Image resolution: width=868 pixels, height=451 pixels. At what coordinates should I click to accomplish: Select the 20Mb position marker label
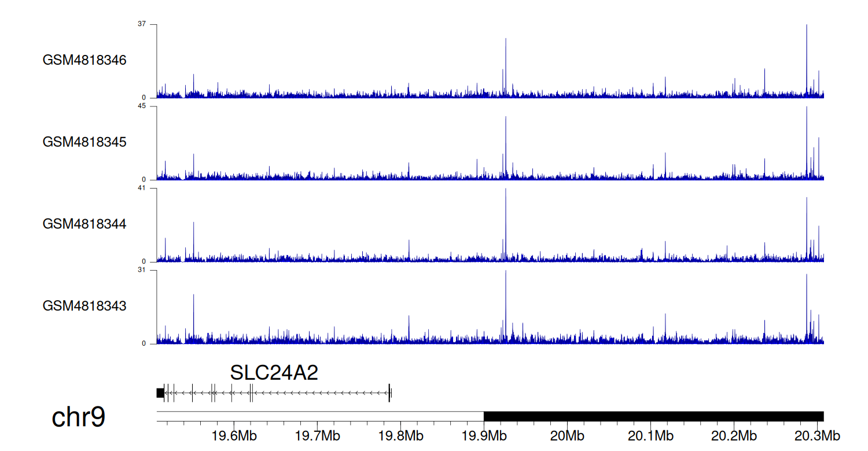click(567, 435)
